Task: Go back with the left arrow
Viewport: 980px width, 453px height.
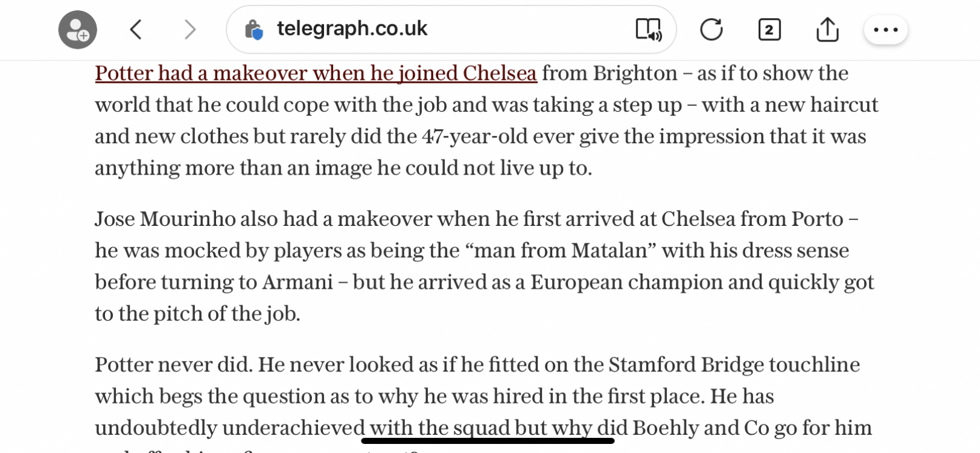Action: [136, 30]
